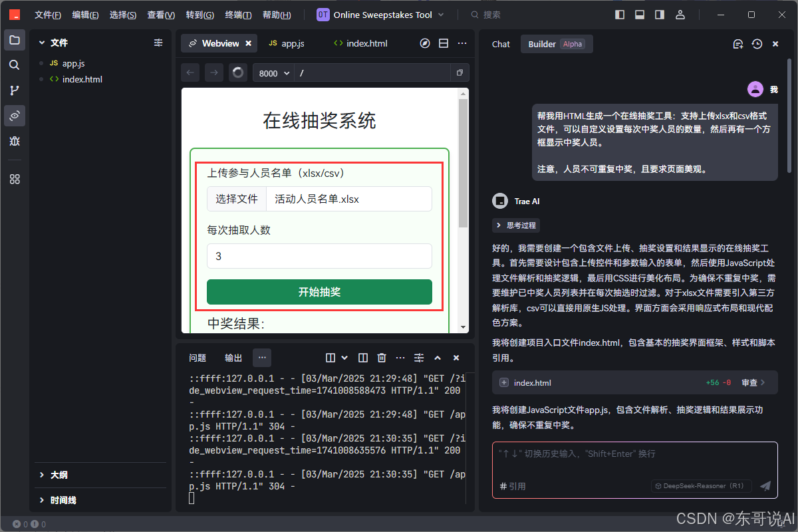
Task: Open the Webview preview icon in activity bar
Action: [15, 116]
